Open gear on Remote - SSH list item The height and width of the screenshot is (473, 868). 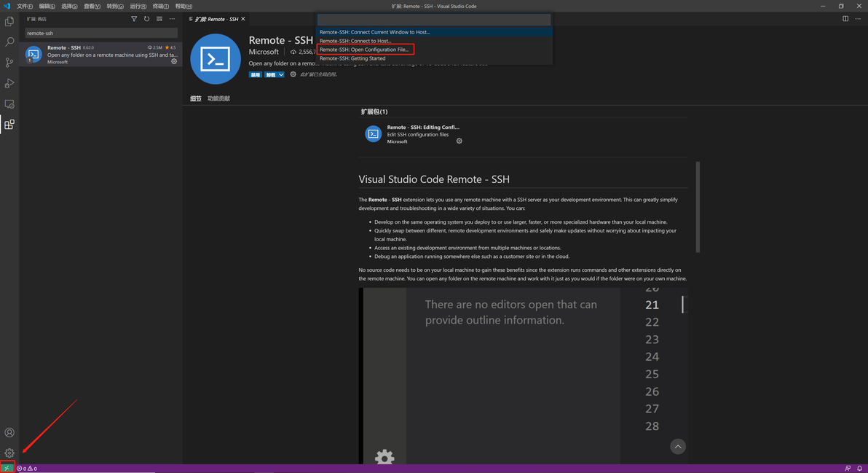pos(174,61)
